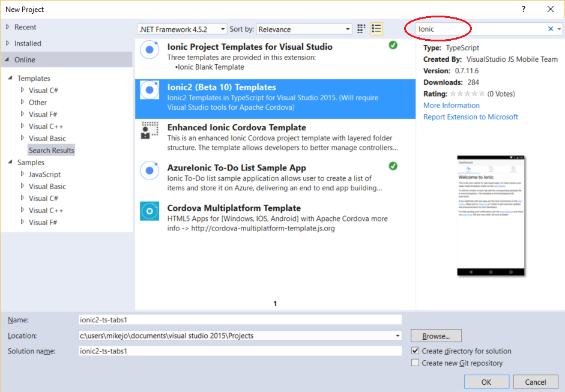Click installed checkmark on AzureIonic To-Do sample
Viewport: 565px width, 392px height.
pos(393,166)
